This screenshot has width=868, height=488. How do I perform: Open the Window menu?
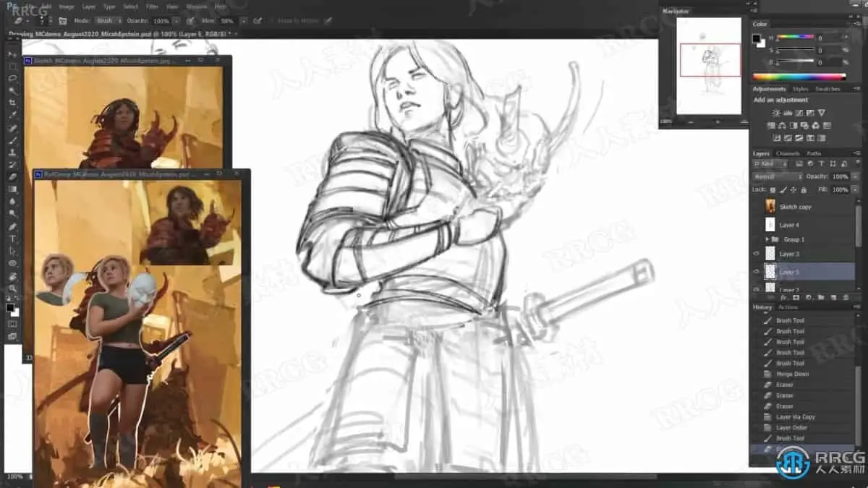tap(196, 6)
